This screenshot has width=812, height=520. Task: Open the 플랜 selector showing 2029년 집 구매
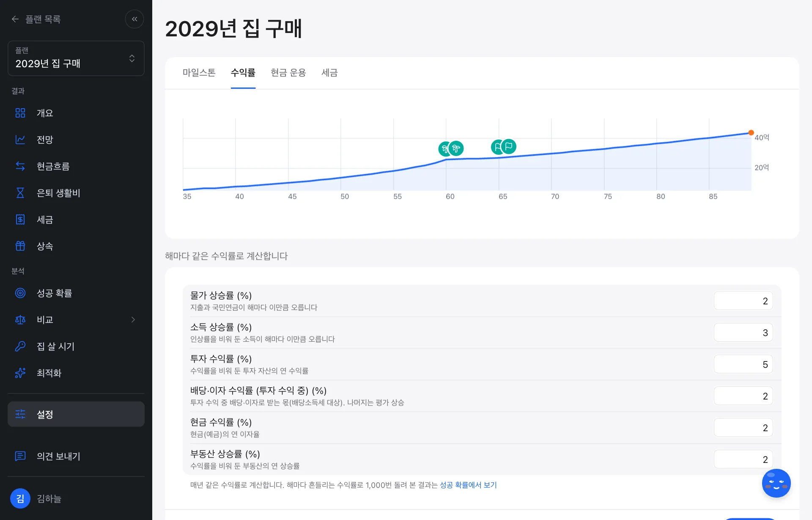point(76,58)
